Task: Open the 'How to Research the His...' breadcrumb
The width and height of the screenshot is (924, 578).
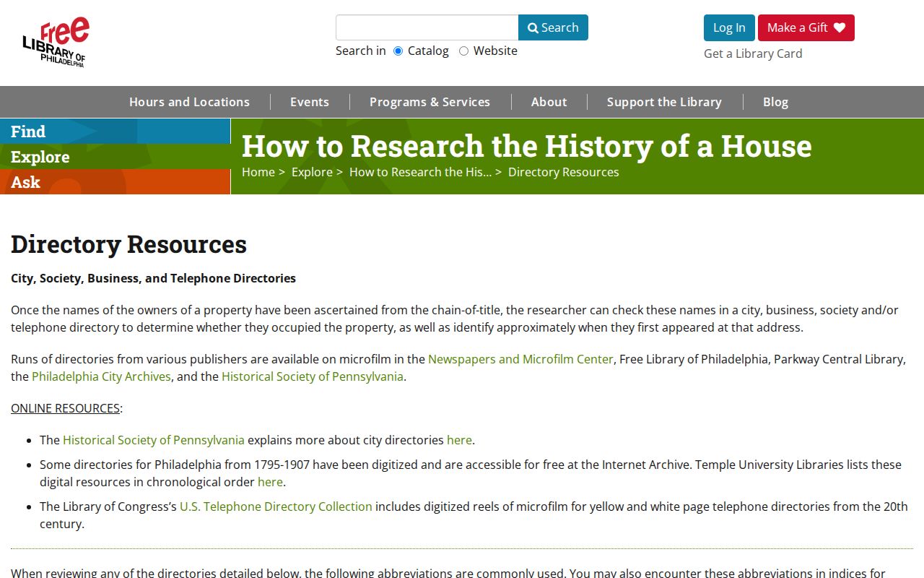Action: [x=420, y=172]
